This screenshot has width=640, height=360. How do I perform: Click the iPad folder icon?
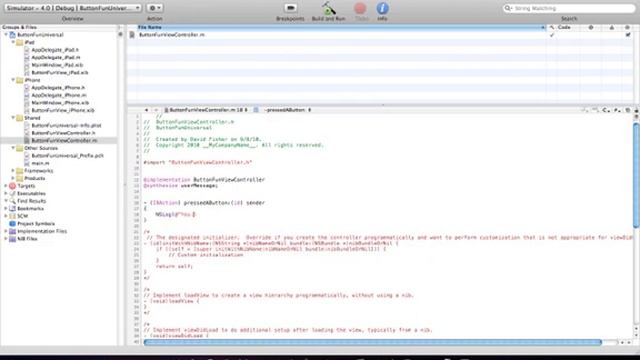tap(20, 42)
